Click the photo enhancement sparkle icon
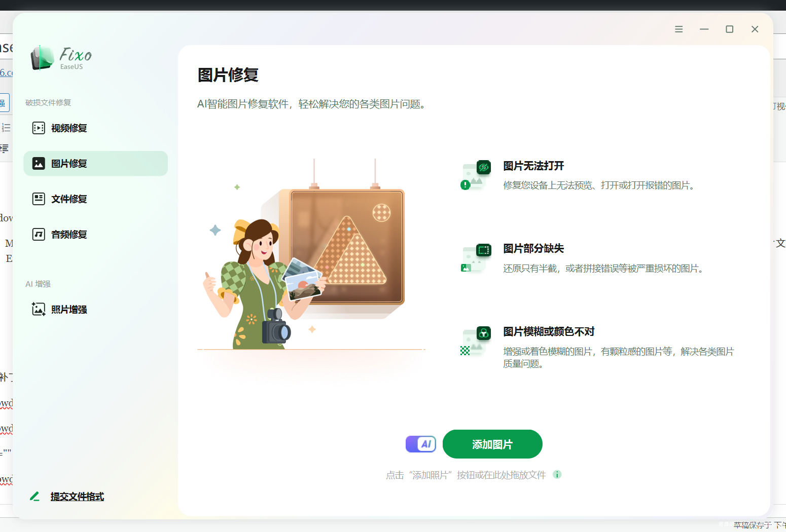 tap(39, 309)
